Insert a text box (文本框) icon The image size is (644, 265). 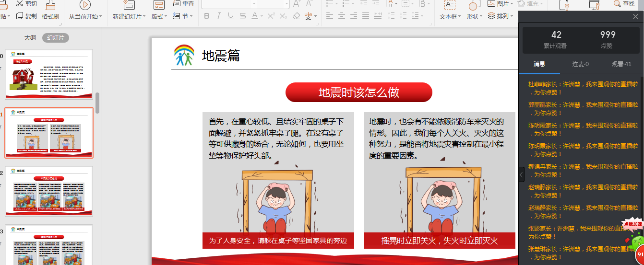point(450,5)
